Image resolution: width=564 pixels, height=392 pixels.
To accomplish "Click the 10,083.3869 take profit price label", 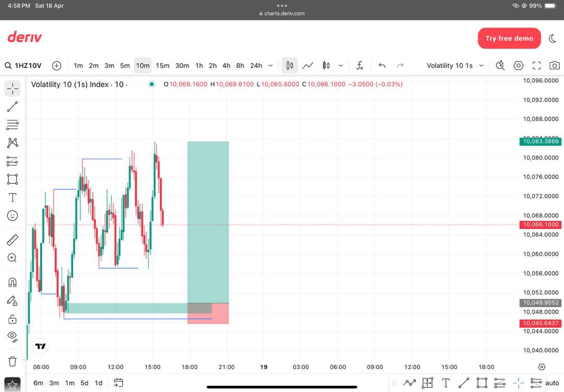I will point(540,141).
